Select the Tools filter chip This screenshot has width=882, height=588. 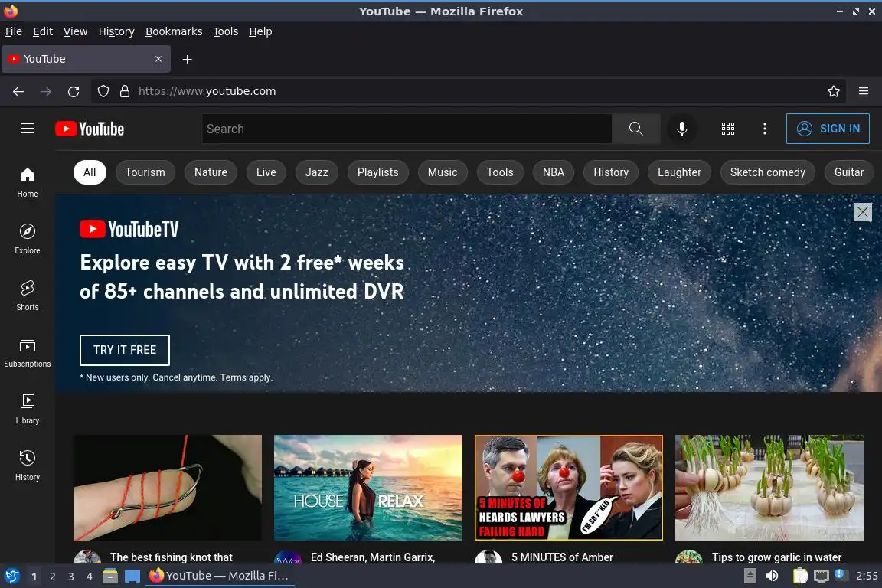click(x=500, y=172)
